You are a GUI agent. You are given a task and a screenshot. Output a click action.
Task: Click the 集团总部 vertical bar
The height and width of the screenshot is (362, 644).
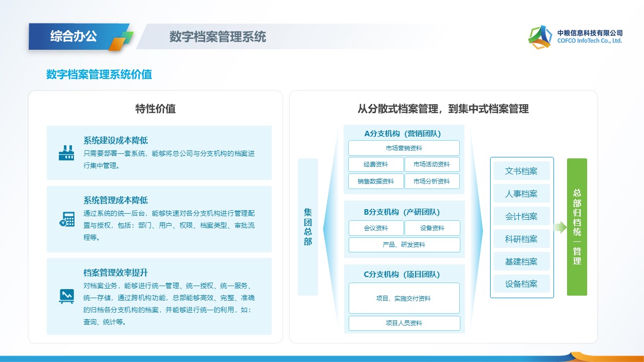pos(308,227)
